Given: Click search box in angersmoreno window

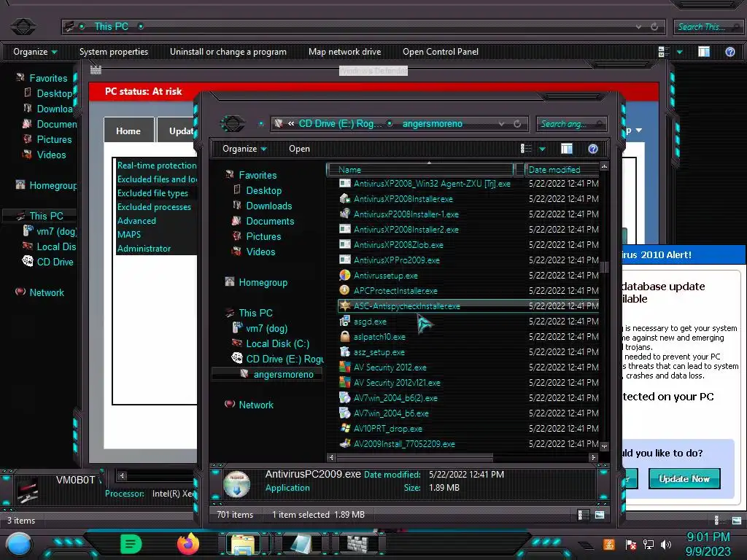Looking at the screenshot, I should click(x=571, y=124).
